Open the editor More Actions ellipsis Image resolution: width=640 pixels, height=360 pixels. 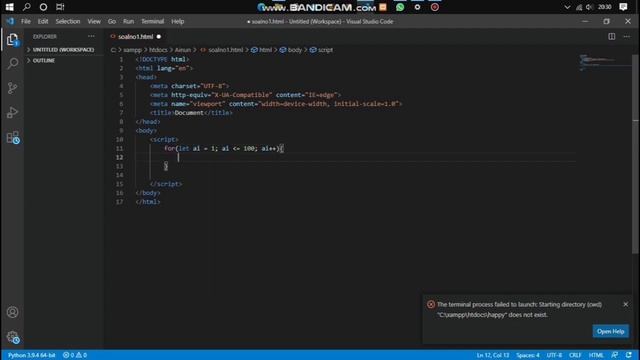tap(627, 36)
